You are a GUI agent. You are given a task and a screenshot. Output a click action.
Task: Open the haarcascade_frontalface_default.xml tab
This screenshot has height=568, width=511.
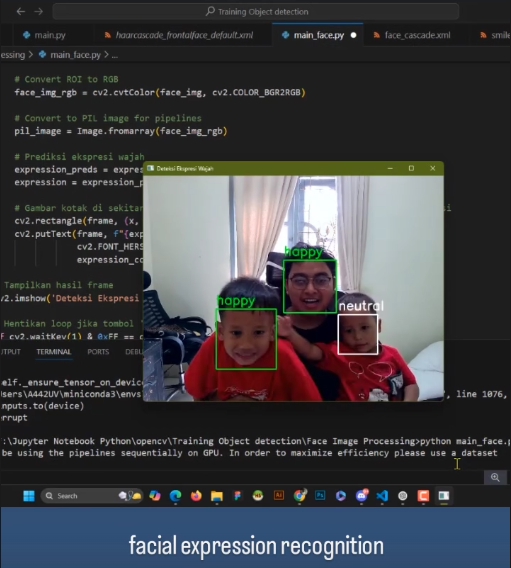tap(179, 35)
